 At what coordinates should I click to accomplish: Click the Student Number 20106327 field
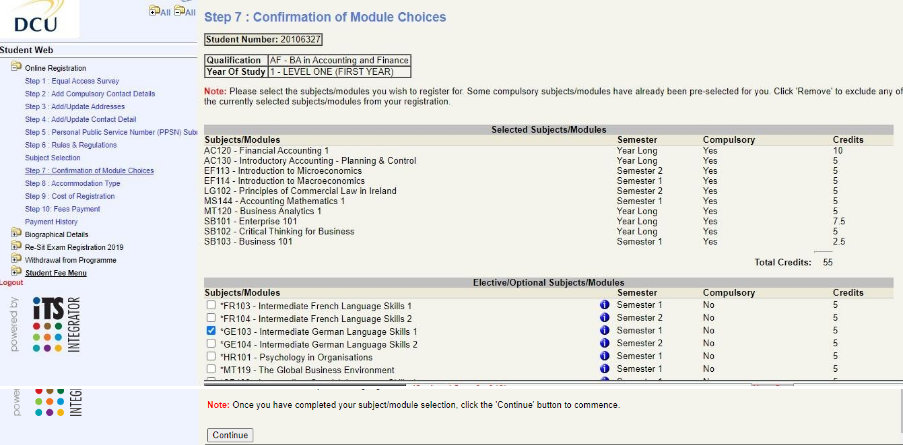pos(264,40)
